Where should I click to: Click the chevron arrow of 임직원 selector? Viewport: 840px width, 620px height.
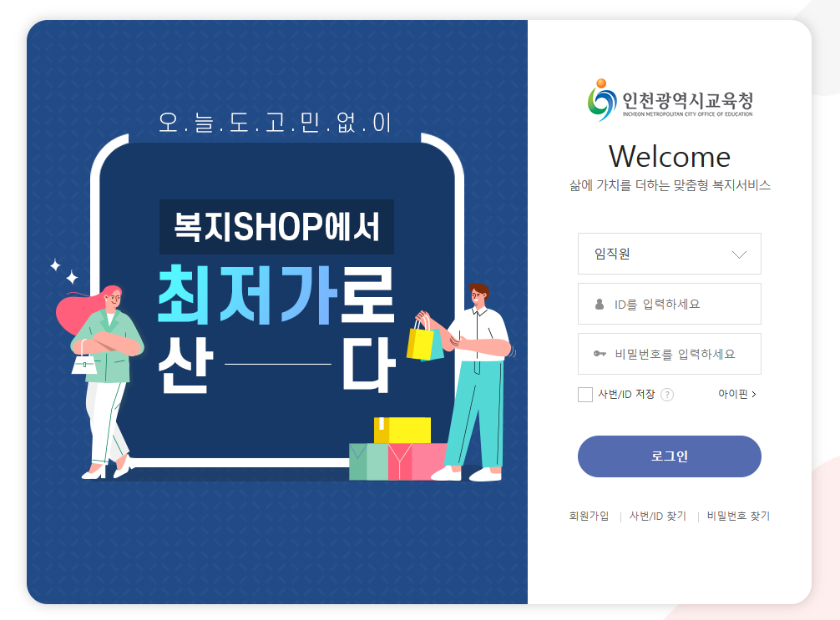pyautogui.click(x=739, y=255)
